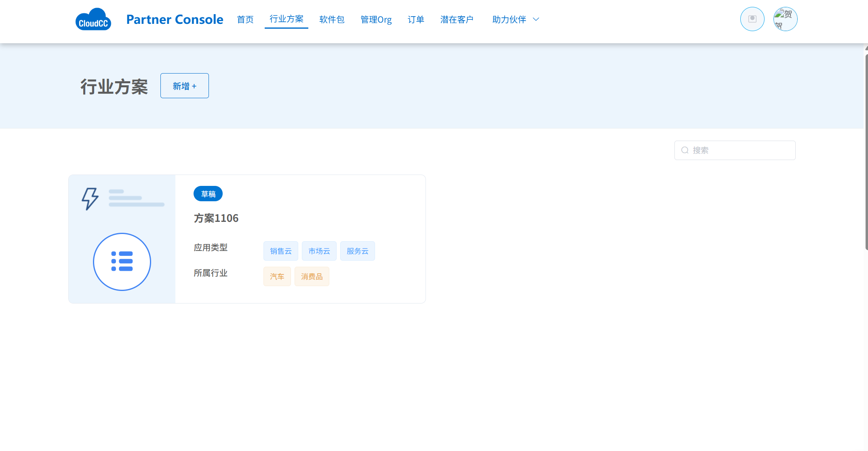Click the search magnifier icon
Viewport: 868px width, 451px height.
coord(685,150)
